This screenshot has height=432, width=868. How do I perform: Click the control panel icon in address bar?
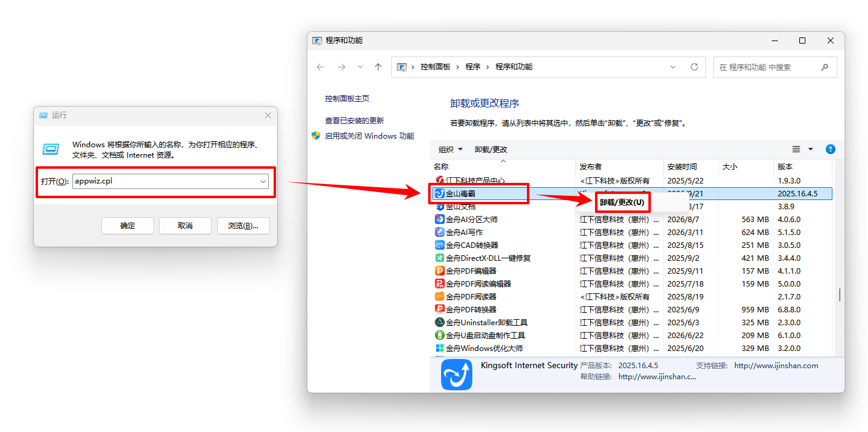[x=402, y=67]
